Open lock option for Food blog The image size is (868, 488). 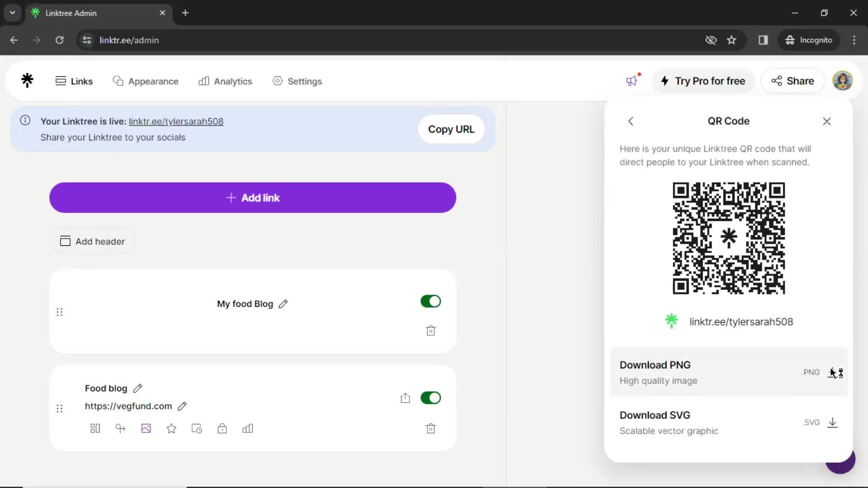pyautogui.click(x=222, y=428)
